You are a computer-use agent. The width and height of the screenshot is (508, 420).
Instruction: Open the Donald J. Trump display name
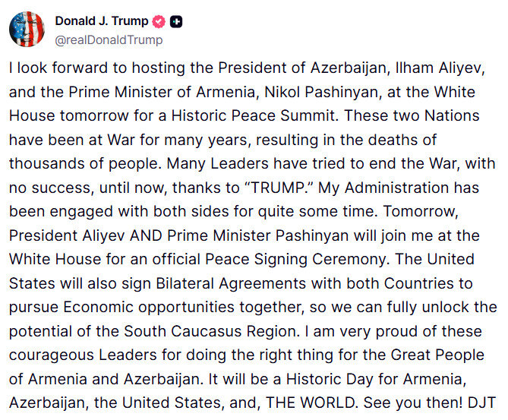[x=102, y=21]
